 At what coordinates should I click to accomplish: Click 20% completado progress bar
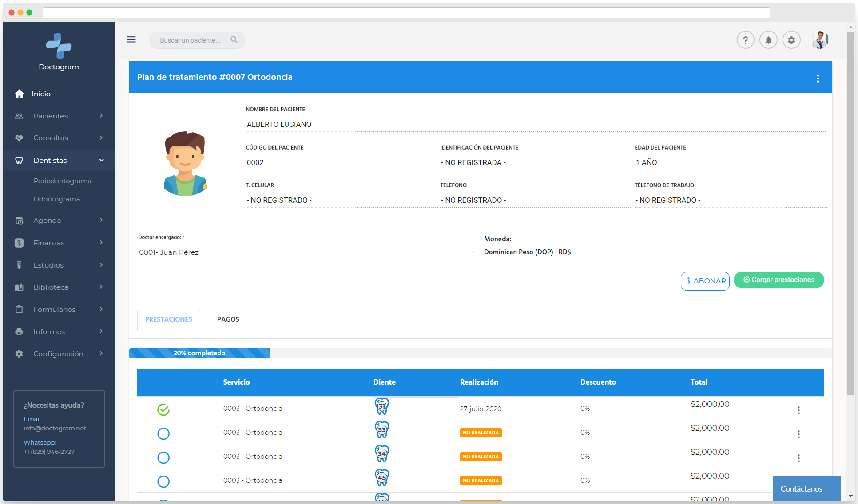tap(199, 353)
